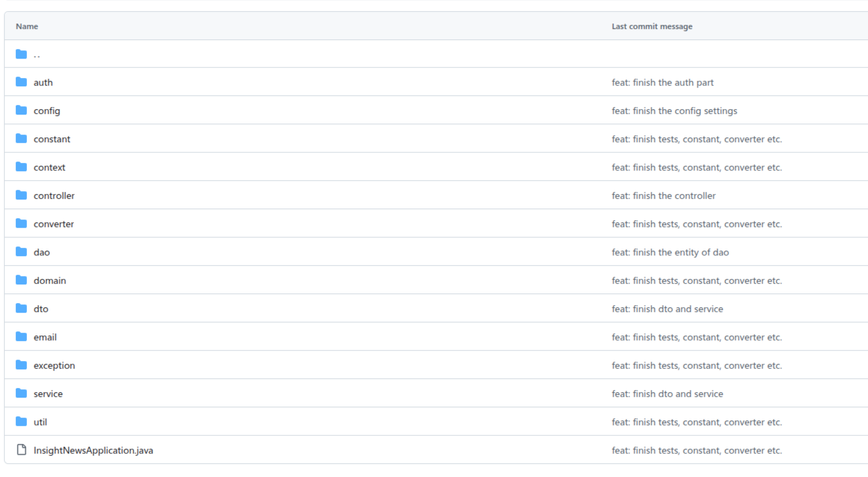Click the exception folder icon
Screen dimensions: 868x477
tap(21, 365)
